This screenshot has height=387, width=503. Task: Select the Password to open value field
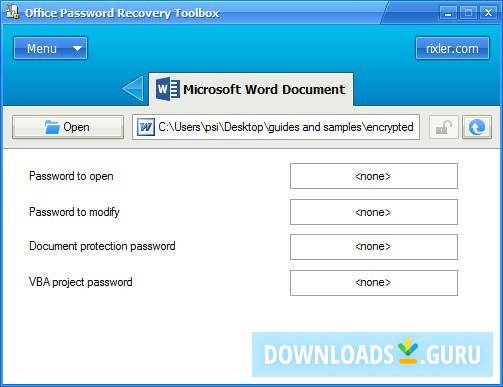pos(374,176)
